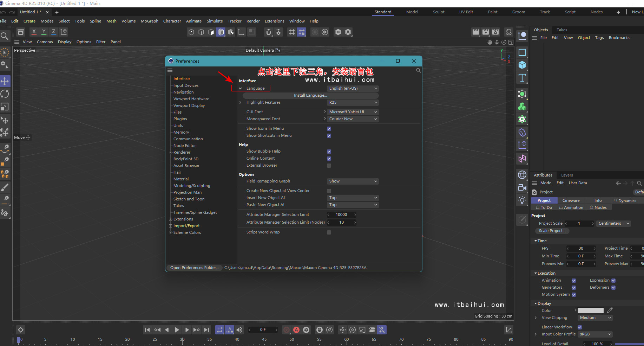
Task: Click the camera icon in right sidebar
Action: click(522, 187)
